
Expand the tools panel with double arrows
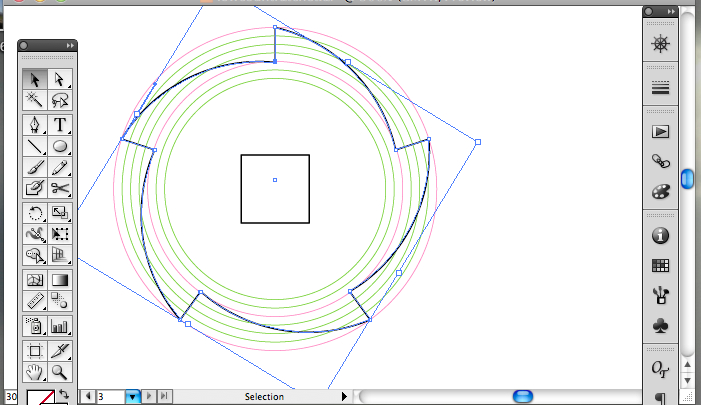point(70,45)
